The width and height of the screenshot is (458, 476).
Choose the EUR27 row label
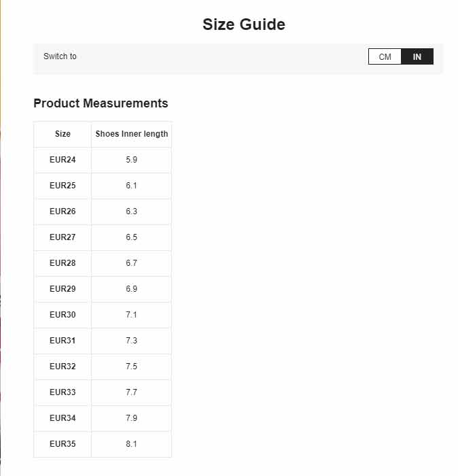click(63, 237)
